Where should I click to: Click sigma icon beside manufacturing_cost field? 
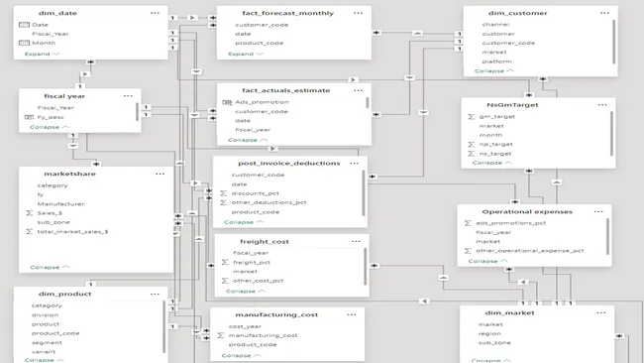(221, 335)
